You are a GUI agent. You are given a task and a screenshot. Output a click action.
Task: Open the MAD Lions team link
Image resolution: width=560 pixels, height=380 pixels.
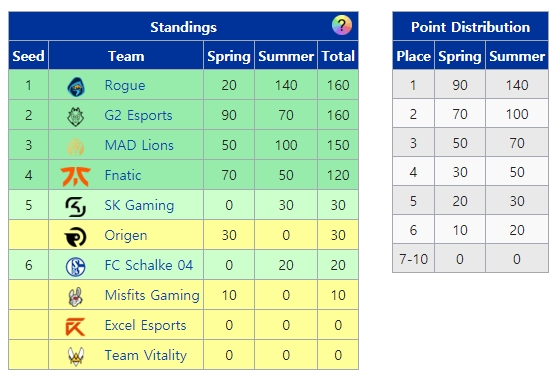click(139, 145)
